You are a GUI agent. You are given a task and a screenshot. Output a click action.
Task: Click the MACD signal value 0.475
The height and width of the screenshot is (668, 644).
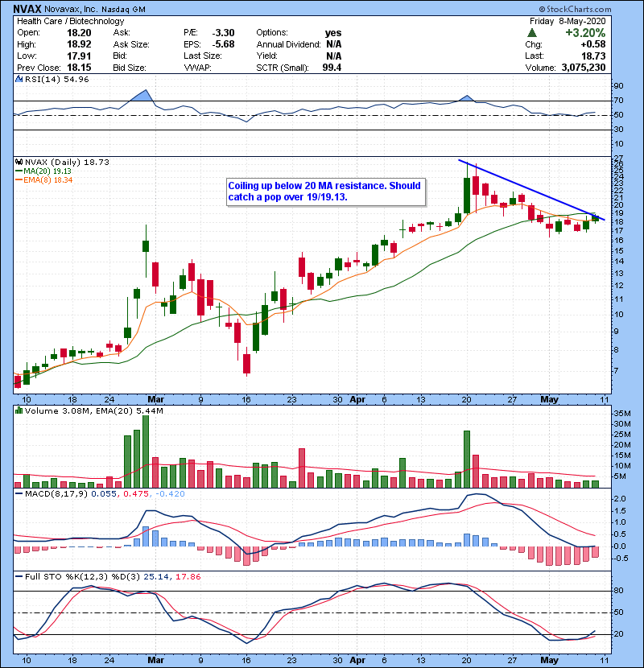click(135, 494)
